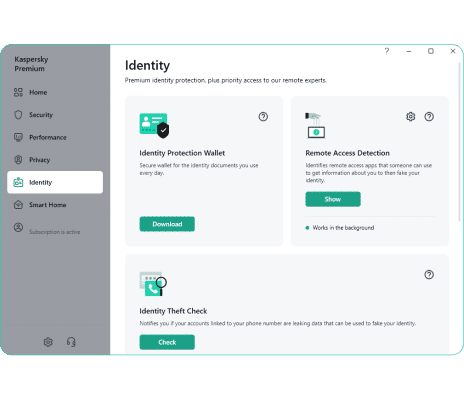Click the Show button

(x=333, y=199)
